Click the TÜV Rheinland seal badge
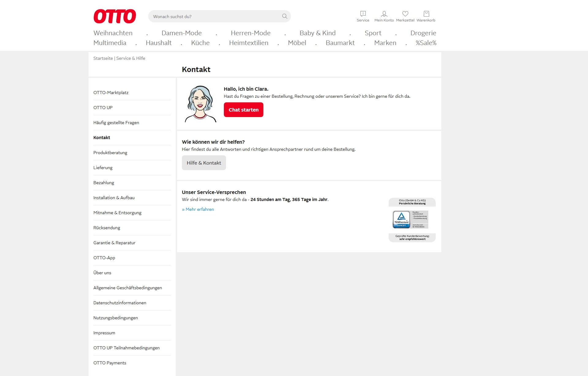This screenshot has height=376, width=588. click(x=410, y=219)
